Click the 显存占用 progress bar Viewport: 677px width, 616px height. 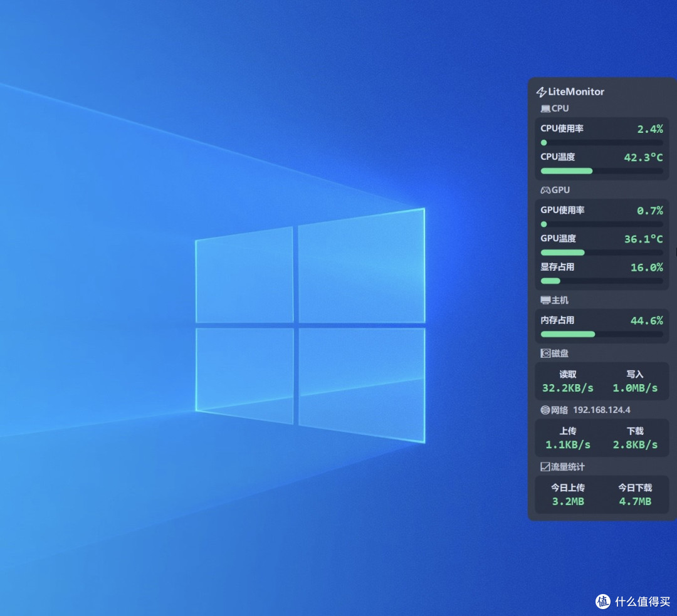602,281
